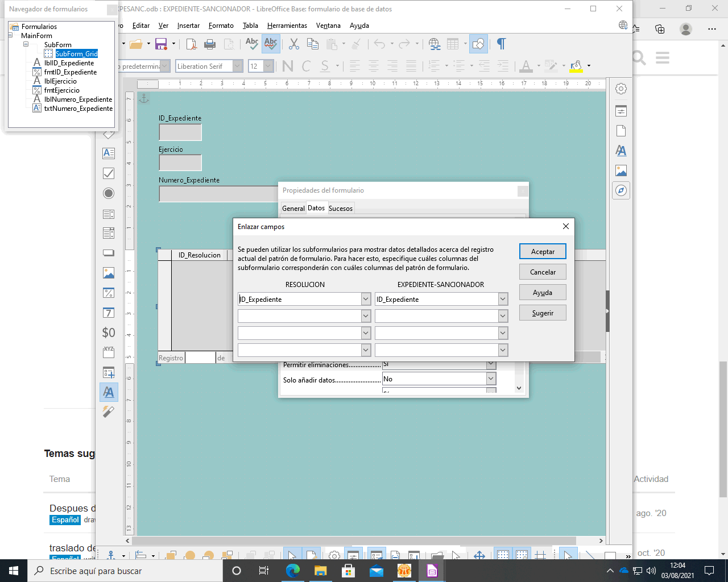Open Microsoft Edge from the taskbar
The image size is (728, 582).
point(292,571)
